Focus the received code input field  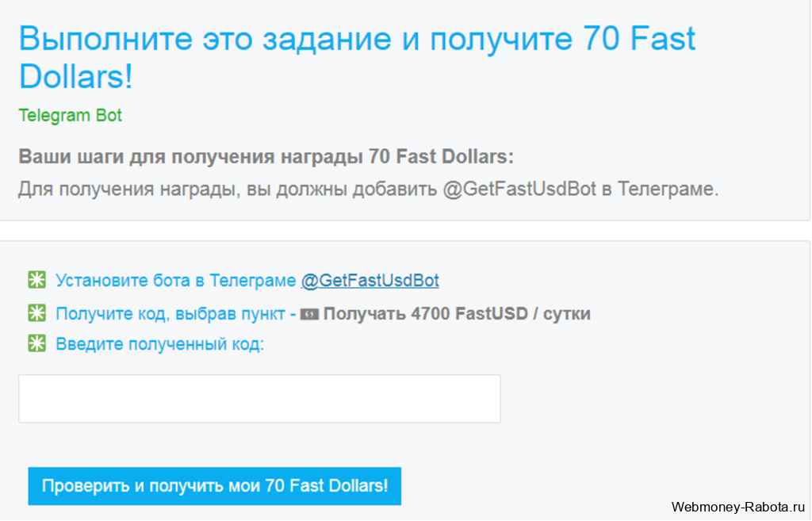pos(259,399)
